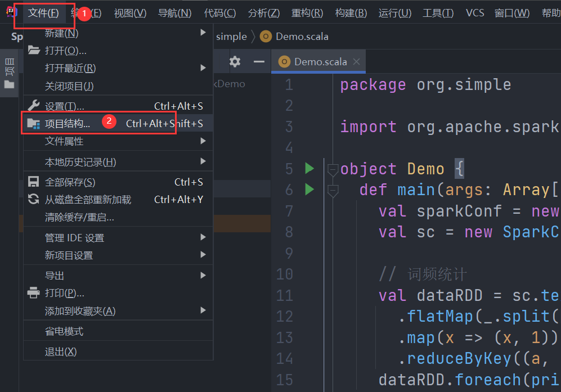Open the 代码(C) menu

tap(219, 13)
